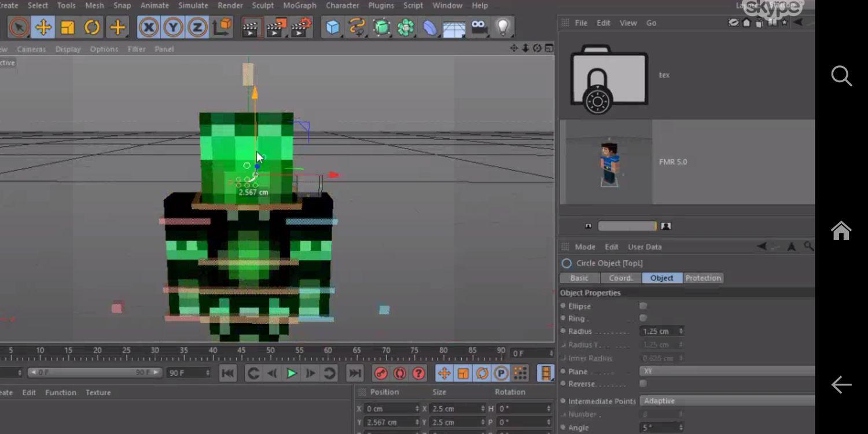Open Edit Render Settings gear clapperboard
The height and width of the screenshot is (434, 868).
pos(301,27)
